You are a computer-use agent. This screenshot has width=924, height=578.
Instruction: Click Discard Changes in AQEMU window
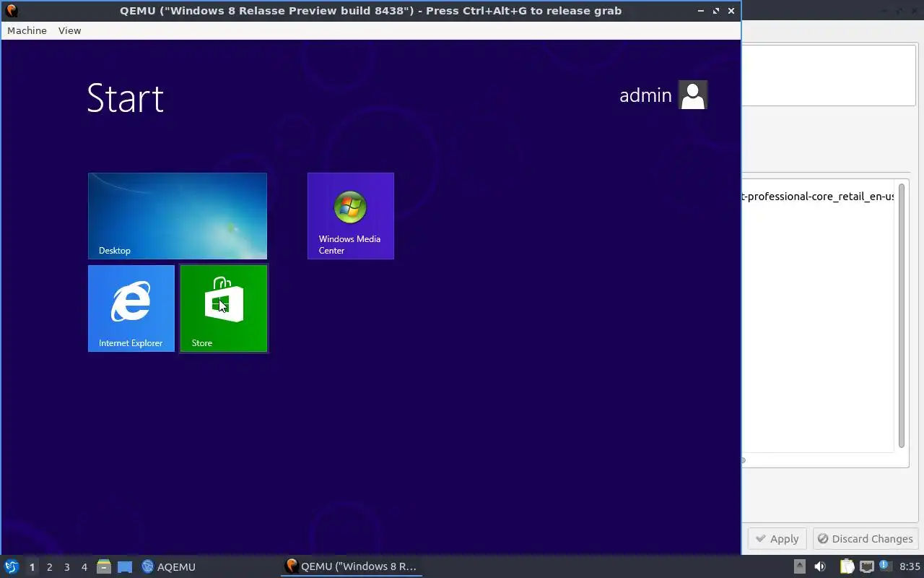point(865,538)
